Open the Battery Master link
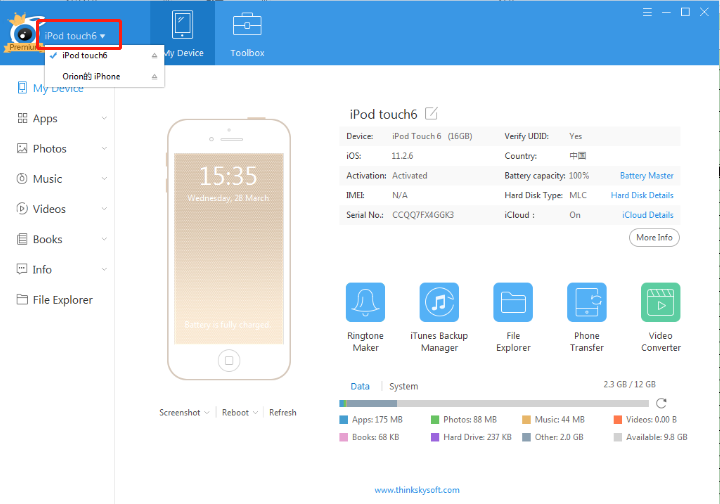The height and width of the screenshot is (504, 720). [x=646, y=176]
